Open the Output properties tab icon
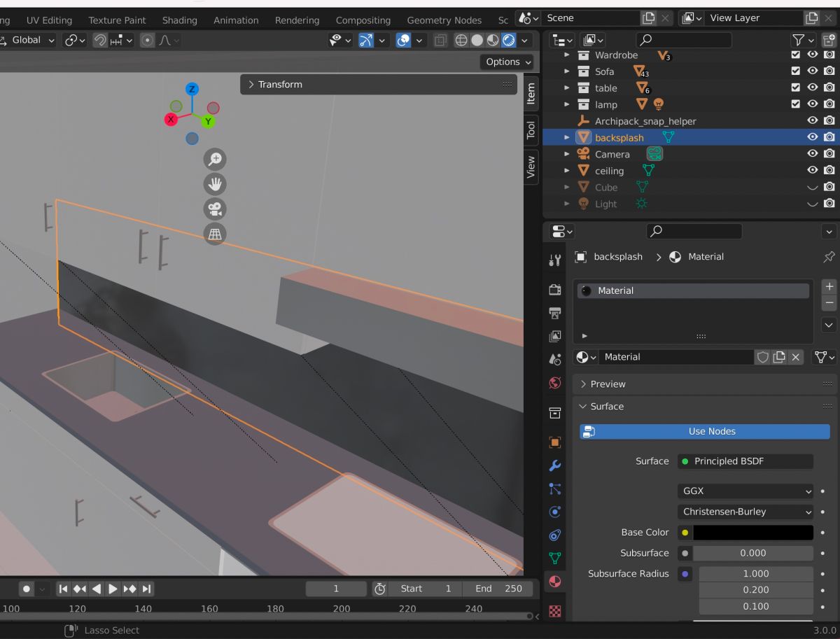This screenshot has height=639, width=840. point(555,313)
